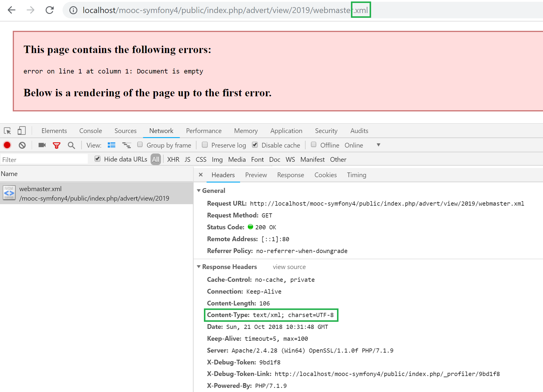Uncheck Disable cache checkbox
Image resolution: width=543 pixels, height=392 pixels.
(255, 145)
